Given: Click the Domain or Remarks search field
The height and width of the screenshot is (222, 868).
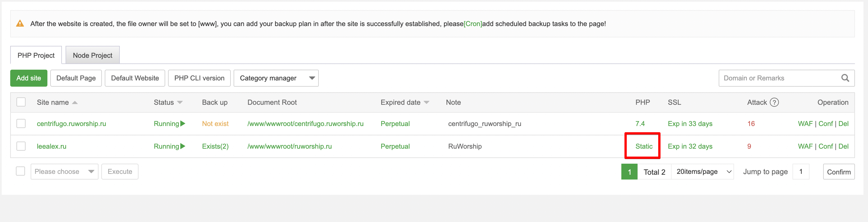Looking at the screenshot, I should [x=778, y=78].
